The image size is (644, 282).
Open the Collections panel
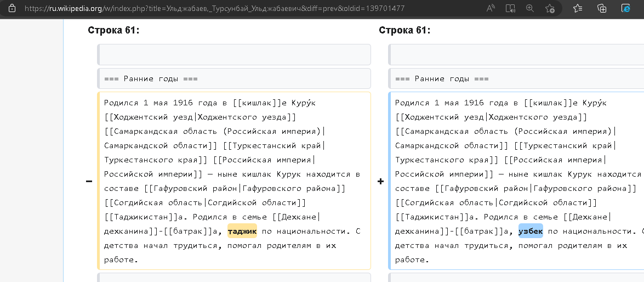pos(602,8)
